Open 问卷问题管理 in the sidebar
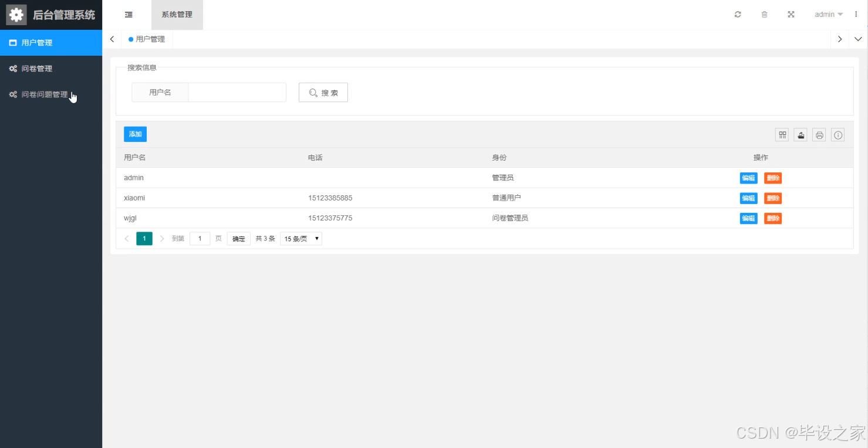Image resolution: width=868 pixels, height=448 pixels. click(x=51, y=94)
